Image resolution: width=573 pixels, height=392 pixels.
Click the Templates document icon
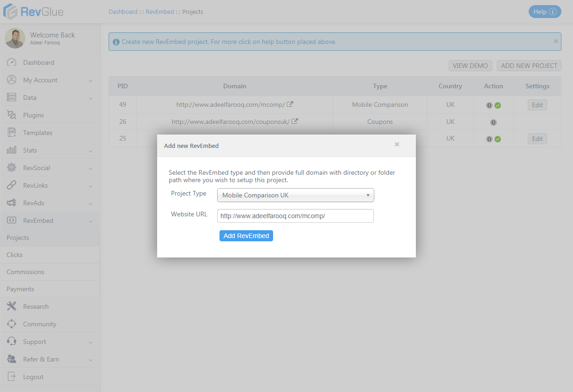tap(12, 133)
